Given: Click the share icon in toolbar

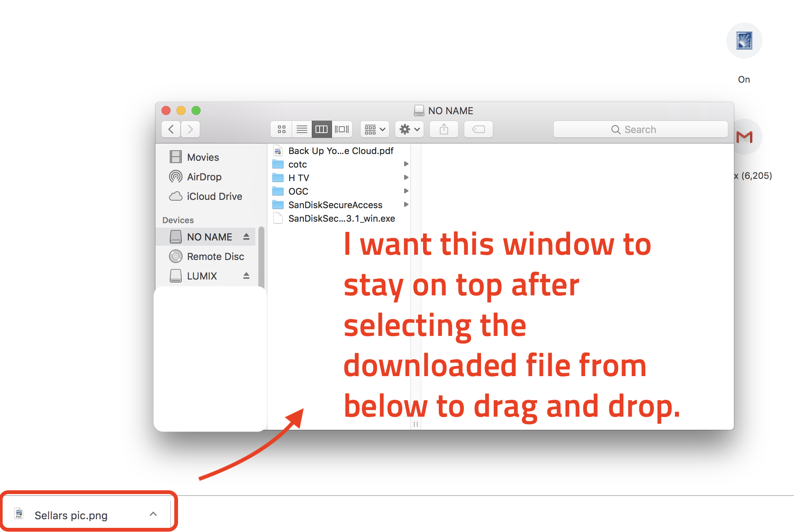Looking at the screenshot, I should 444,130.
